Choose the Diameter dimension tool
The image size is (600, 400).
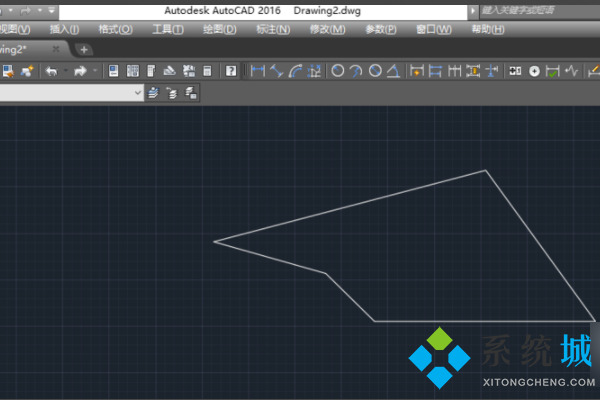(375, 71)
